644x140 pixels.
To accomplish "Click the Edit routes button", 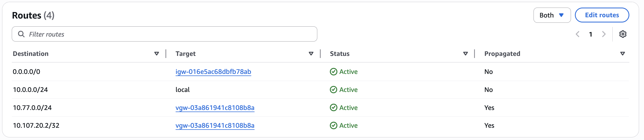I will 602,15.
